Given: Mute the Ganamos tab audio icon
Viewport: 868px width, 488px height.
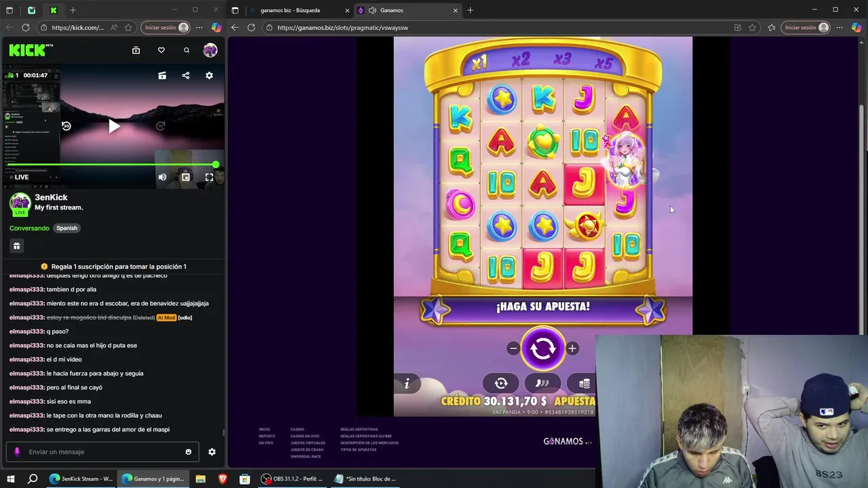Looking at the screenshot, I should pyautogui.click(x=372, y=10).
